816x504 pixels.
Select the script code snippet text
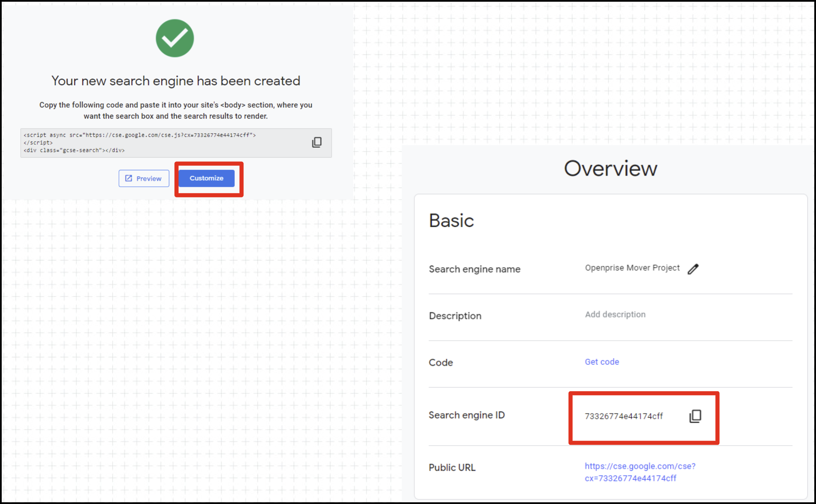click(x=139, y=143)
